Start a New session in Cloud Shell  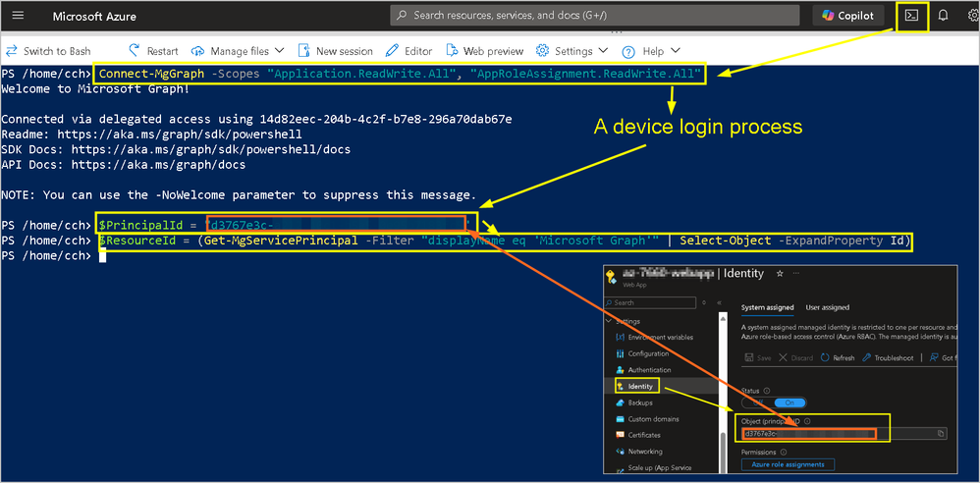pyautogui.click(x=335, y=51)
